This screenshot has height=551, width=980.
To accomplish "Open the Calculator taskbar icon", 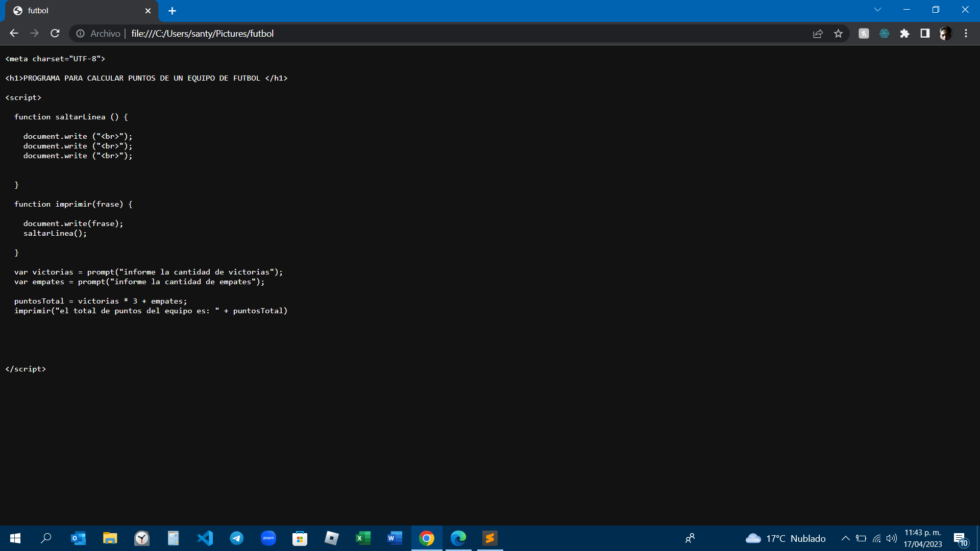I will tap(174, 538).
